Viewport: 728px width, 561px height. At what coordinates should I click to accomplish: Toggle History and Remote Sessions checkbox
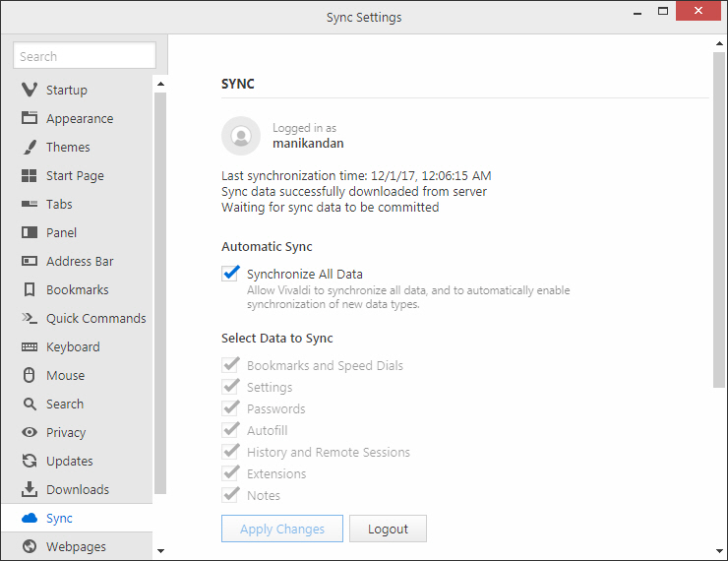231,452
